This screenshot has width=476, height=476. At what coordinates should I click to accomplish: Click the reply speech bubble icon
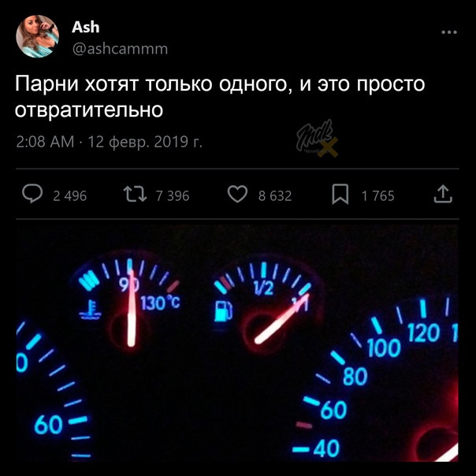coord(32,194)
